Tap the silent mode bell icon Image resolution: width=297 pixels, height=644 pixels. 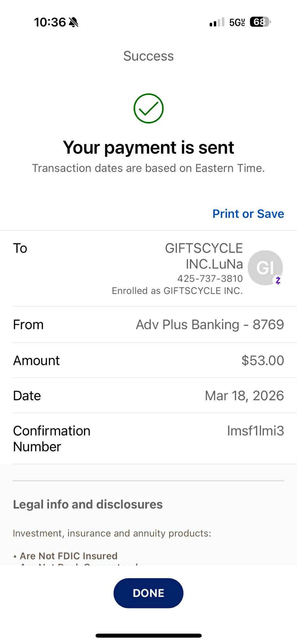point(73,22)
